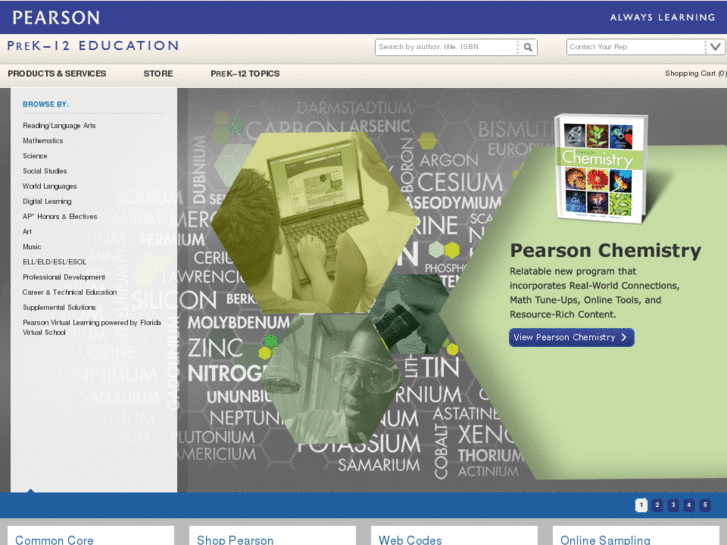Select carousel slide 4 indicator
The height and width of the screenshot is (545, 727).
(689, 505)
